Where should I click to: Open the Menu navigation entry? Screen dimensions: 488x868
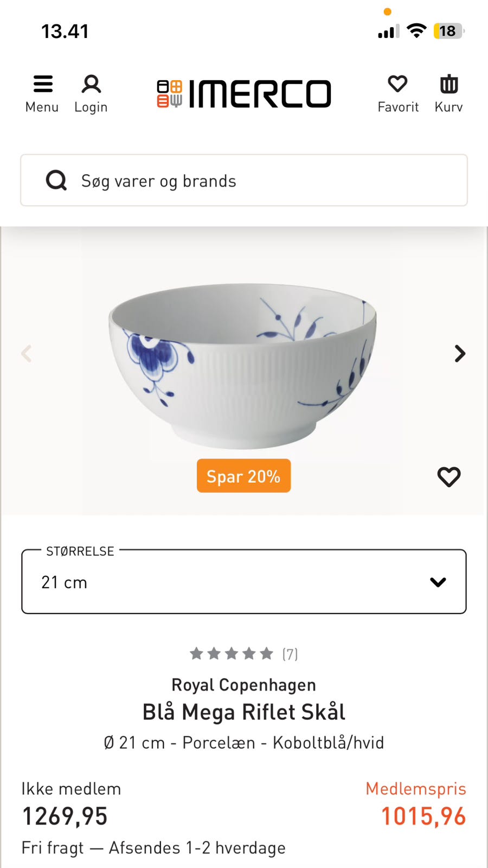42,107
